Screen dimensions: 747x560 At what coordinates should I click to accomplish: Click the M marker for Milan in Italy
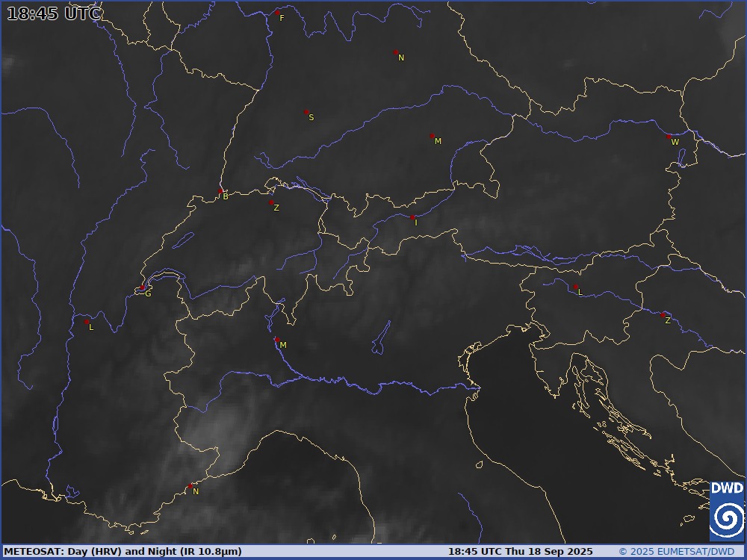point(277,340)
